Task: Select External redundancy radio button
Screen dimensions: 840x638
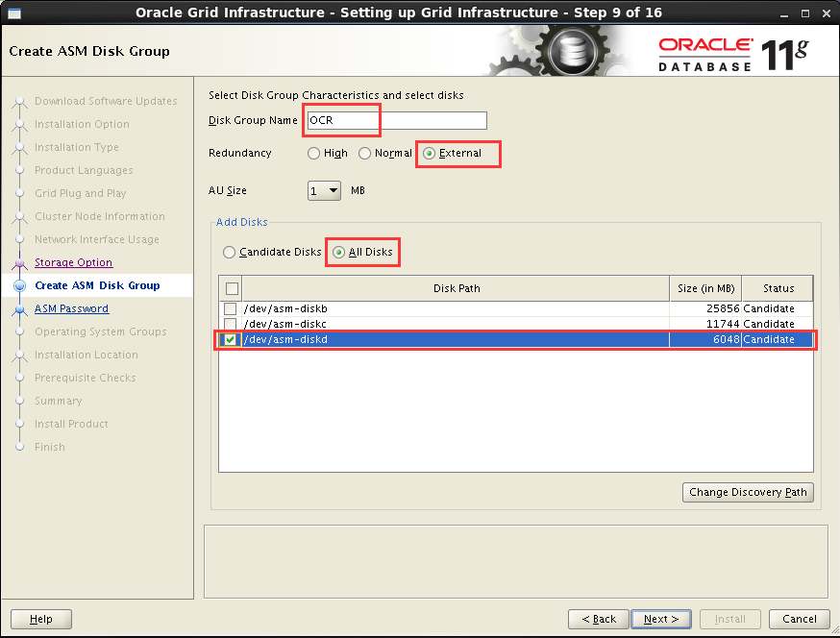Action: (x=429, y=153)
